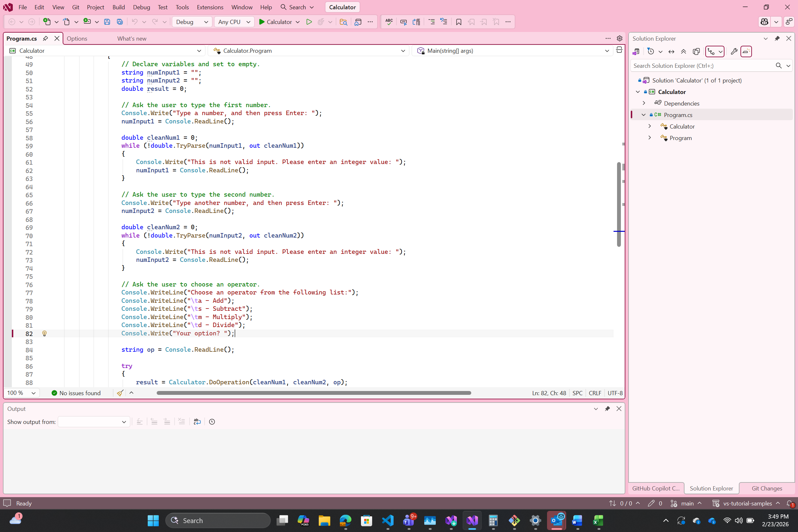Viewport: 798px width, 532px height.
Task: Click the Open File toolbar icon
Action: [66, 22]
